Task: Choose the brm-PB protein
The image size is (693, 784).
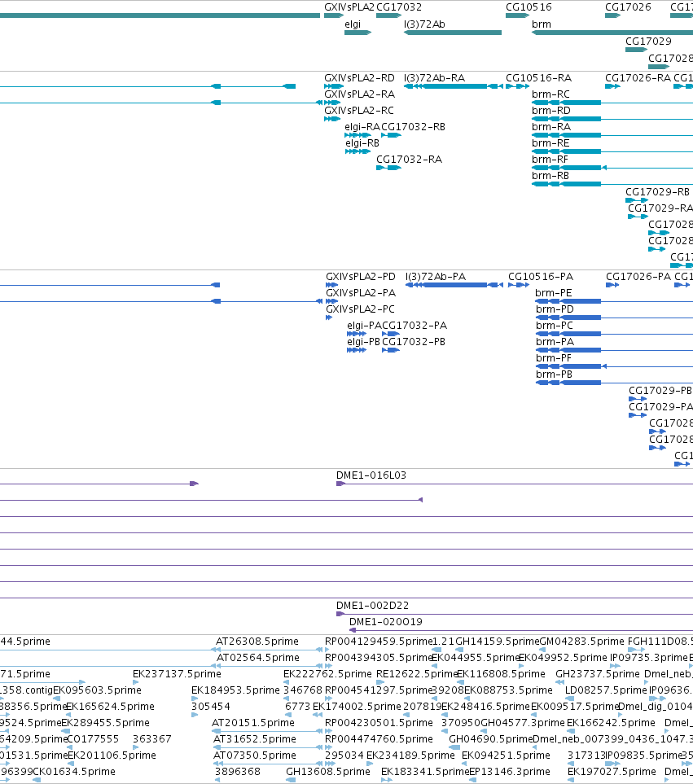Action: 554,374
